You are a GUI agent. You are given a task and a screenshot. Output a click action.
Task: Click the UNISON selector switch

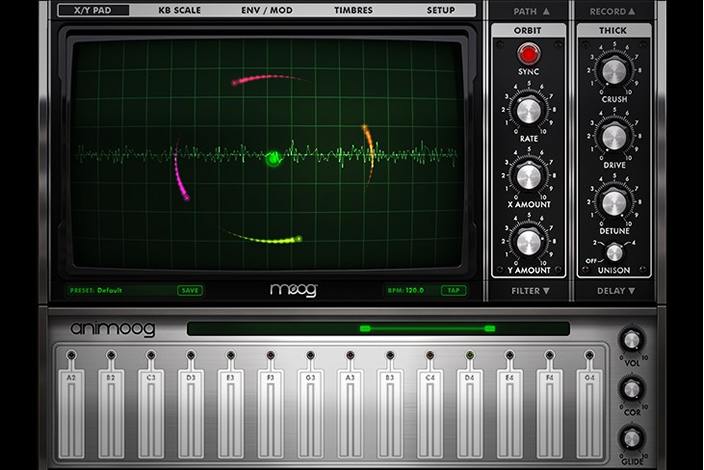coord(614,253)
